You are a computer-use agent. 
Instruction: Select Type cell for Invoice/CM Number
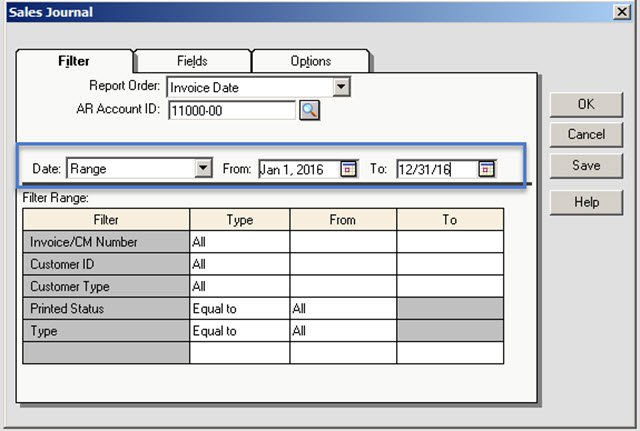[x=239, y=241]
